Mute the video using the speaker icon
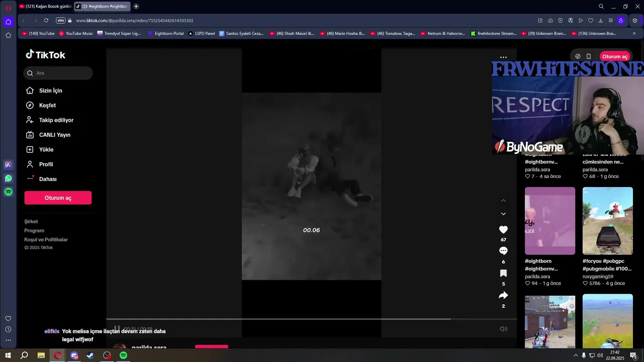 click(x=503, y=329)
